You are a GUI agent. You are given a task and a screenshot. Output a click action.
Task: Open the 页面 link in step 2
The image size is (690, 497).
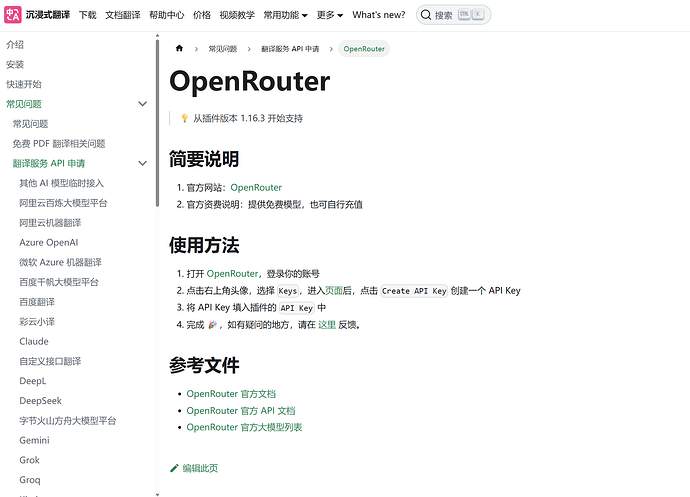pos(334,291)
